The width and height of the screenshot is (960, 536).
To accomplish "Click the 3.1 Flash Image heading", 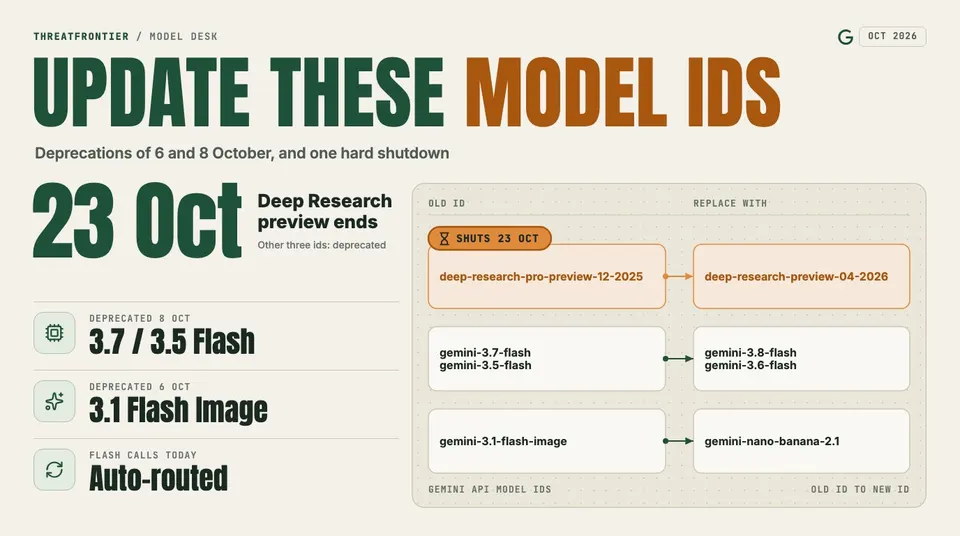I will click(x=178, y=410).
